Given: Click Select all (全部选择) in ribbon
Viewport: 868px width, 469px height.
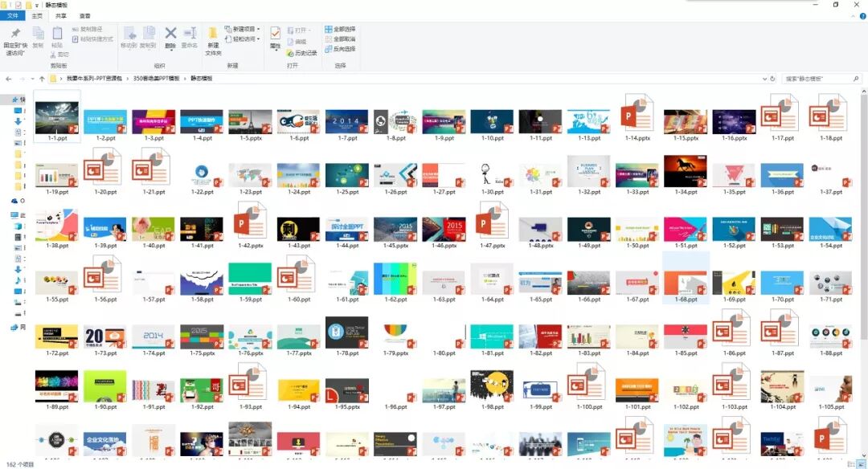Looking at the screenshot, I should pos(340,29).
